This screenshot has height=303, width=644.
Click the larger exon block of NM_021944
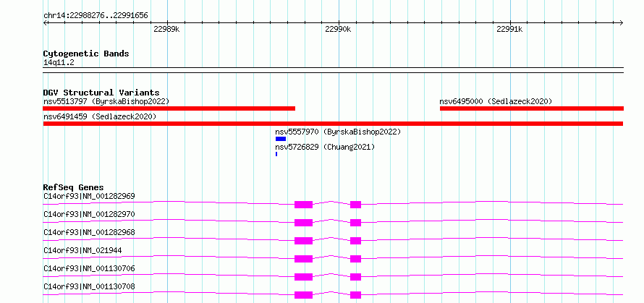click(x=303, y=259)
